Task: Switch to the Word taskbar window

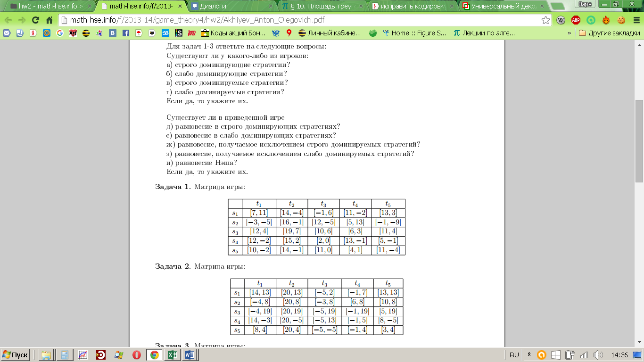Action: click(x=190, y=354)
